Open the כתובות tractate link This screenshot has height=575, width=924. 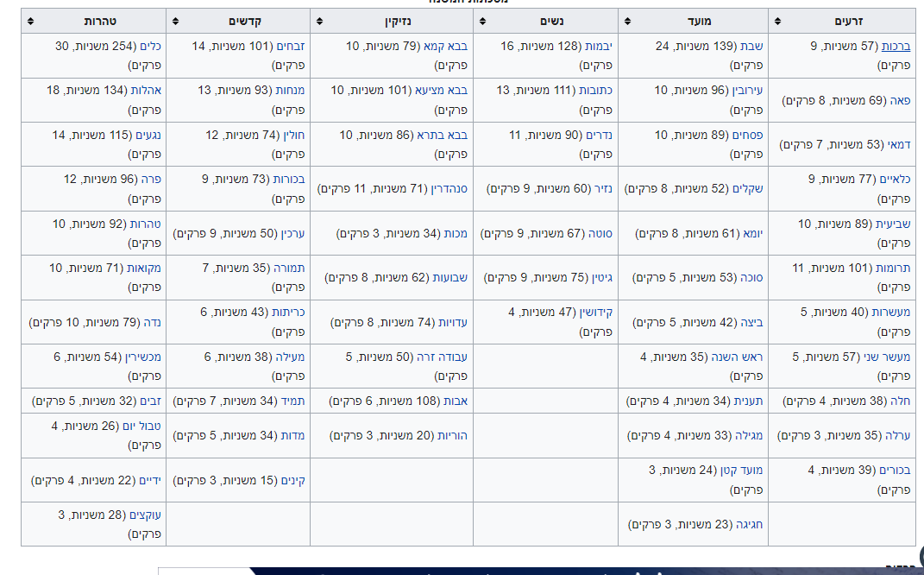coord(596,91)
